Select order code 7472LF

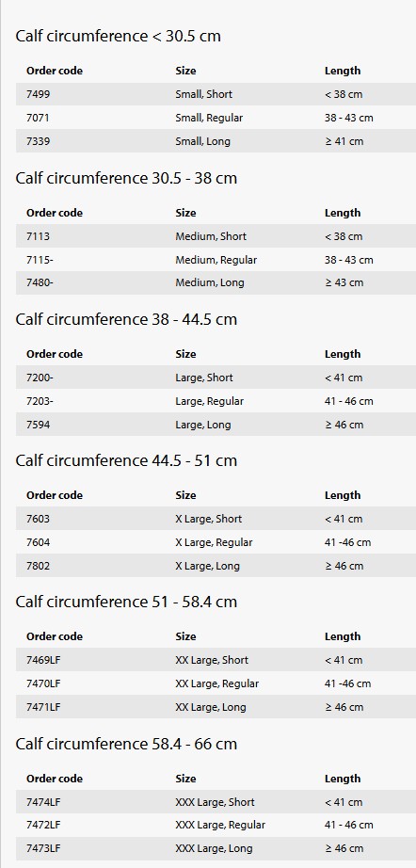43,825
